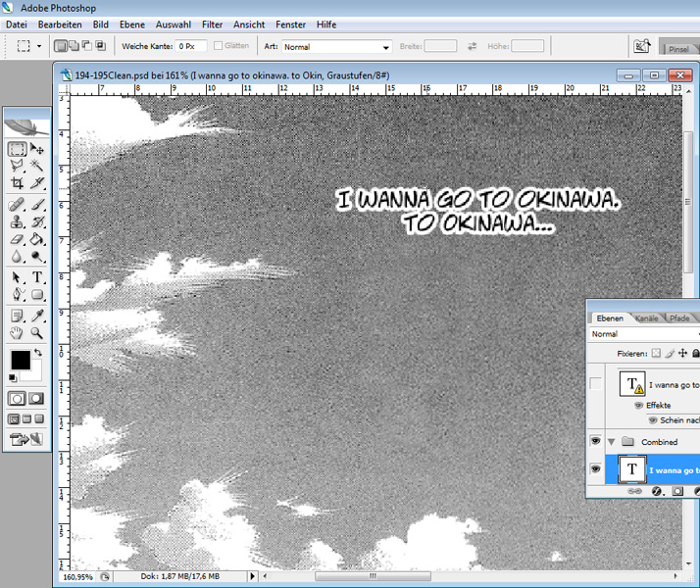Select the Type tool
Screen dimensions: 700x588
point(37,277)
